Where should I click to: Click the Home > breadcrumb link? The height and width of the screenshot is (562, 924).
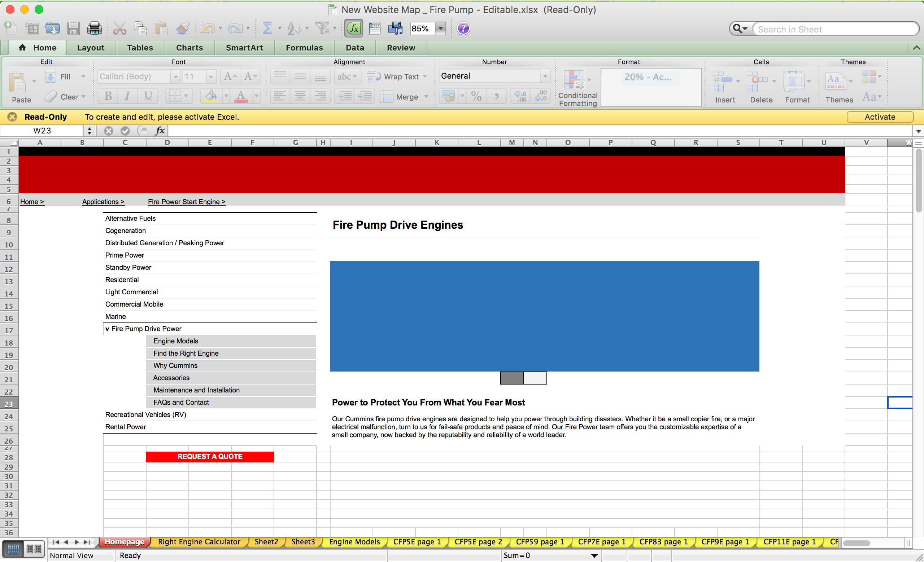32,202
